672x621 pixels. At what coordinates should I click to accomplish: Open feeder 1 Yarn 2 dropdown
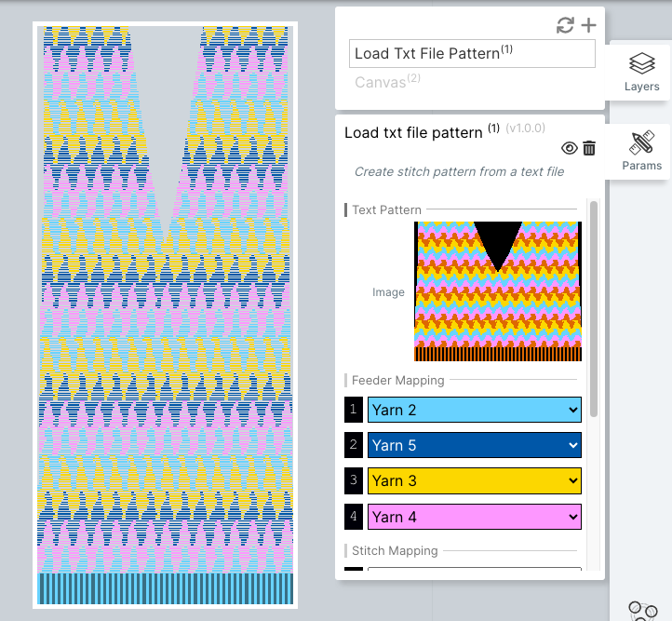pos(475,410)
